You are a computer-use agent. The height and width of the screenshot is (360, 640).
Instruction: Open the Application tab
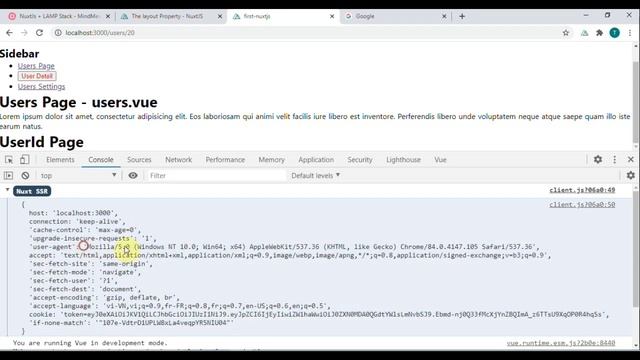316,160
